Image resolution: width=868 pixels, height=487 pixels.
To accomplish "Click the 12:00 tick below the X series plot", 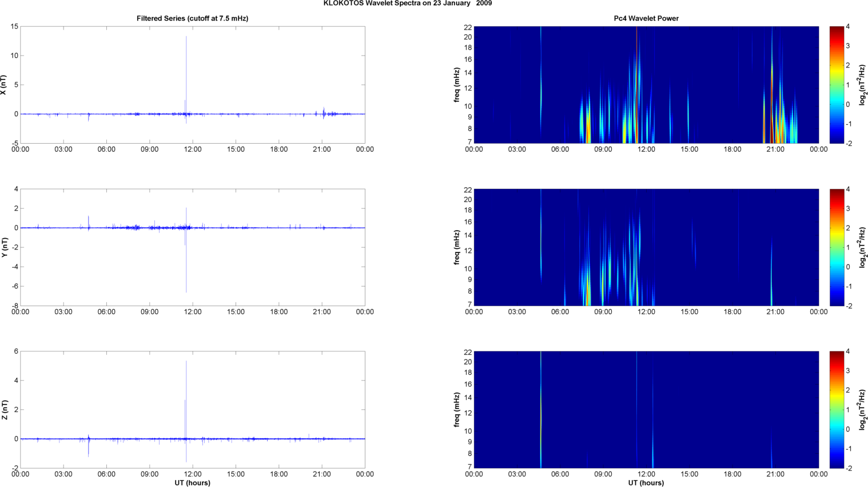I will pos(193,149).
